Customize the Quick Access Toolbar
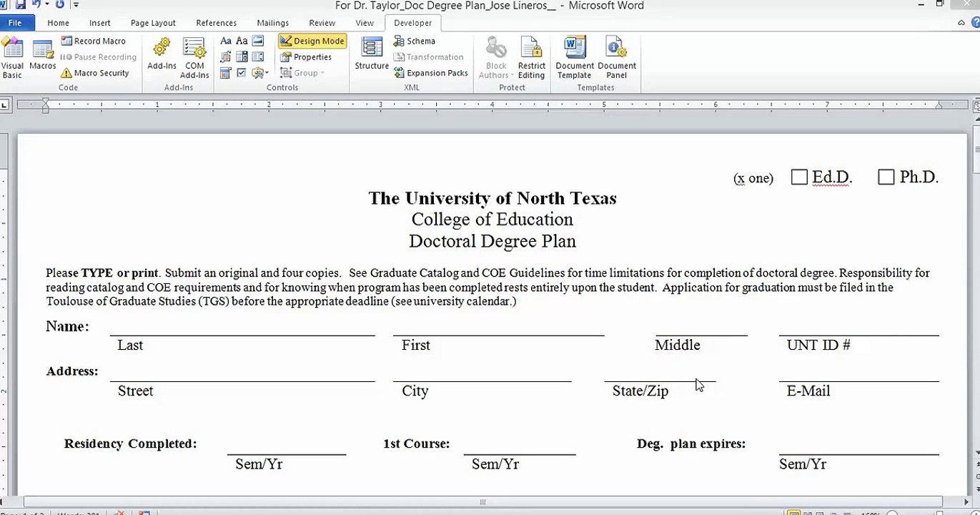Viewport: 980px width, 515px height. coord(76,5)
